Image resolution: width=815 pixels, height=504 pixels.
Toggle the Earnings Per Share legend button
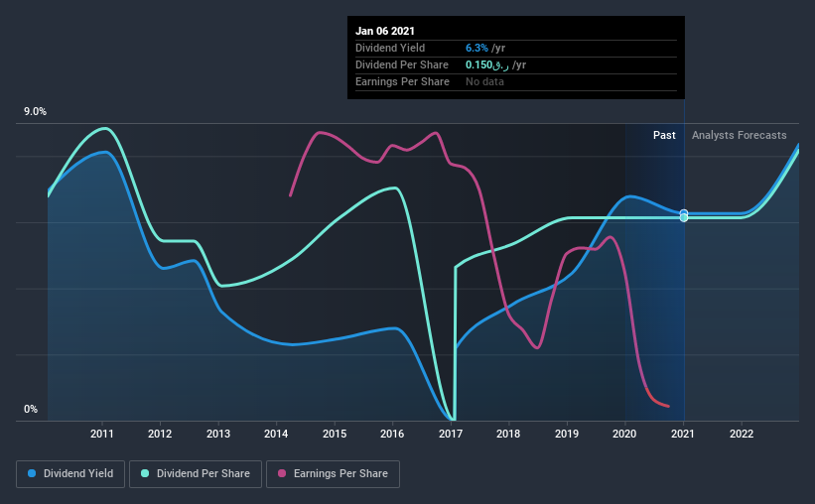point(333,474)
